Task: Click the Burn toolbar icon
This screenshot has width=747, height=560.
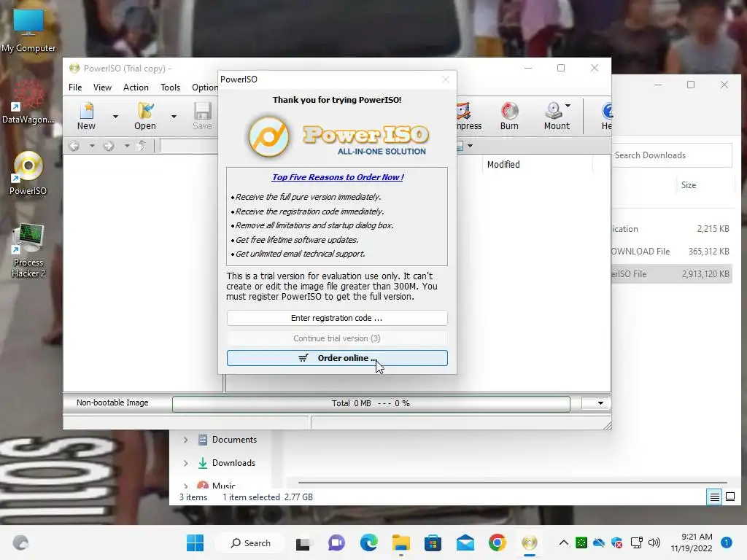Action: (x=509, y=116)
